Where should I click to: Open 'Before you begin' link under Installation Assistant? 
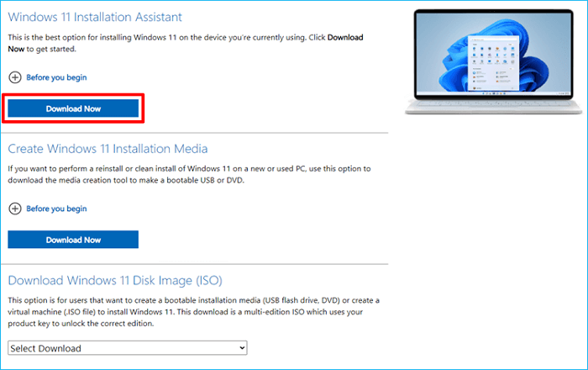tap(56, 77)
